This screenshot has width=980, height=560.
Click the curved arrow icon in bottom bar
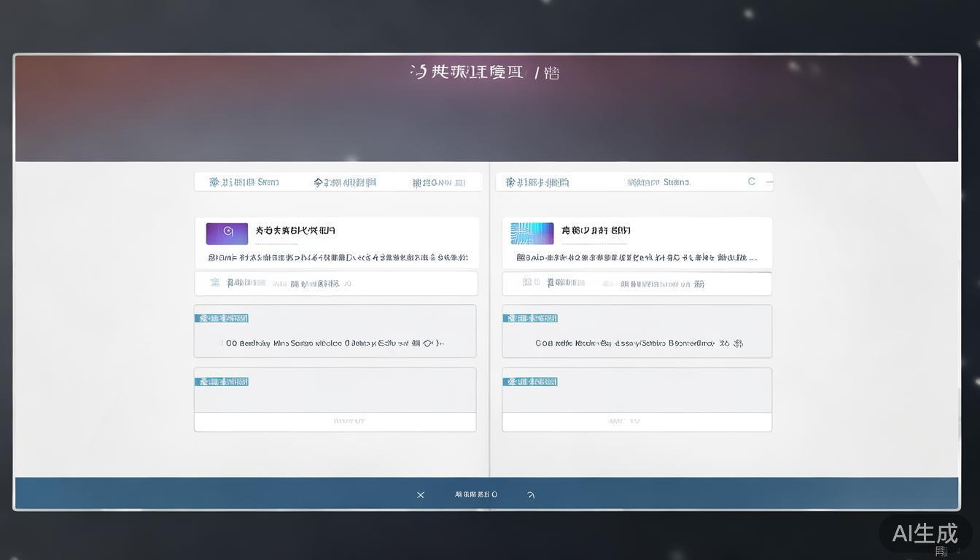tap(531, 495)
